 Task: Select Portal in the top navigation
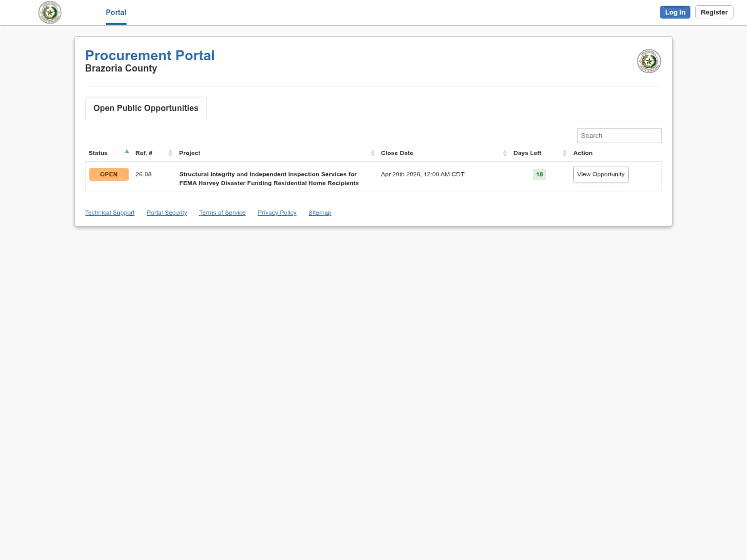(116, 12)
